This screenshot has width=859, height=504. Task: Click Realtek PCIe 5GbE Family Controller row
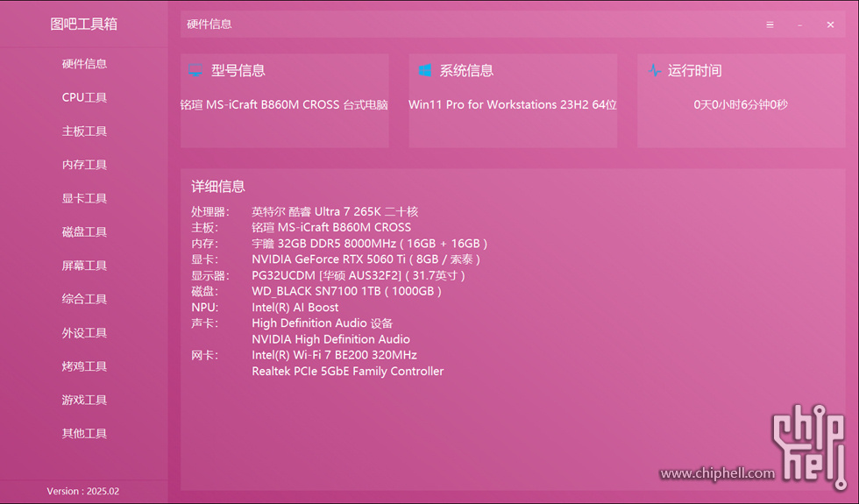pos(348,371)
